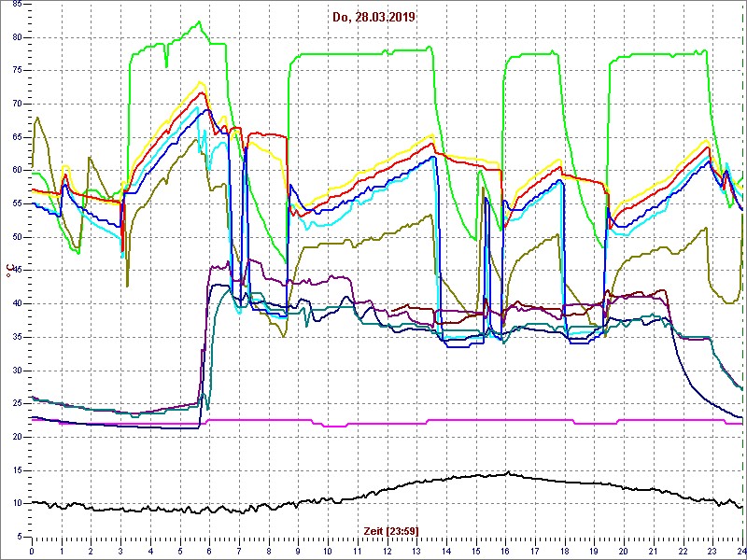The height and width of the screenshot is (560, 747).
Task: Pick temperature axis value 75
Action: pos(16,71)
